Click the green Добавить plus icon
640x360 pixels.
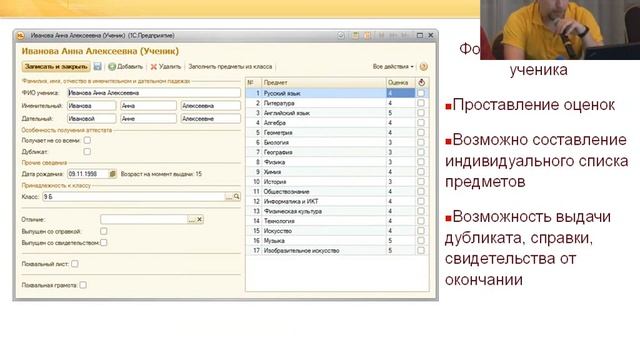[x=112, y=67]
